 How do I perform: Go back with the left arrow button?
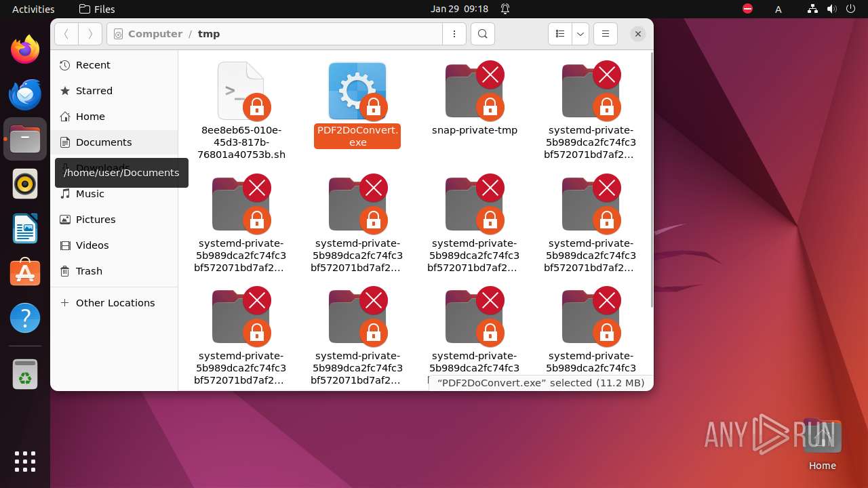click(x=66, y=34)
